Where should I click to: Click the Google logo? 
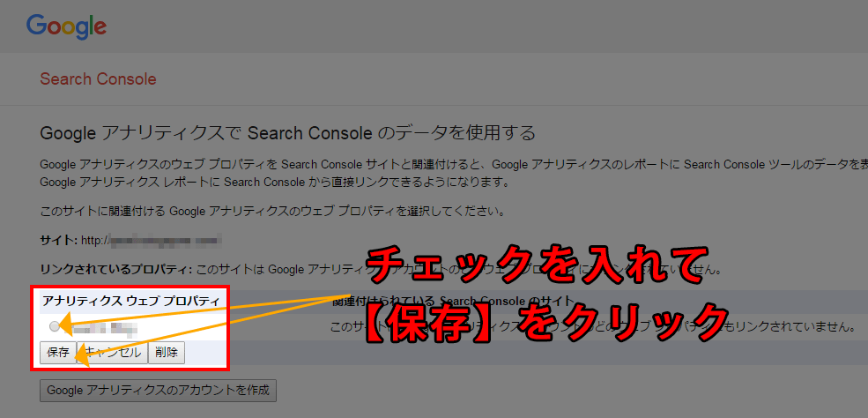(x=66, y=26)
